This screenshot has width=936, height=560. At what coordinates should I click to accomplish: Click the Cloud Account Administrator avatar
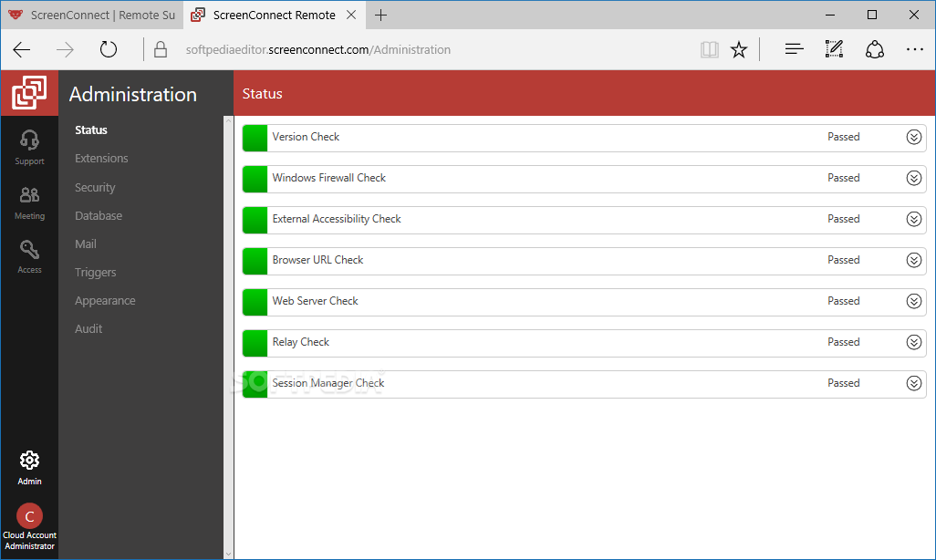coord(29,515)
